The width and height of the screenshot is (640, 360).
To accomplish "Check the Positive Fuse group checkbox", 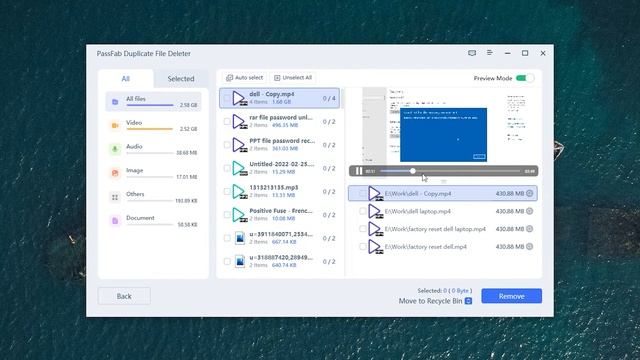I will pos(227,215).
